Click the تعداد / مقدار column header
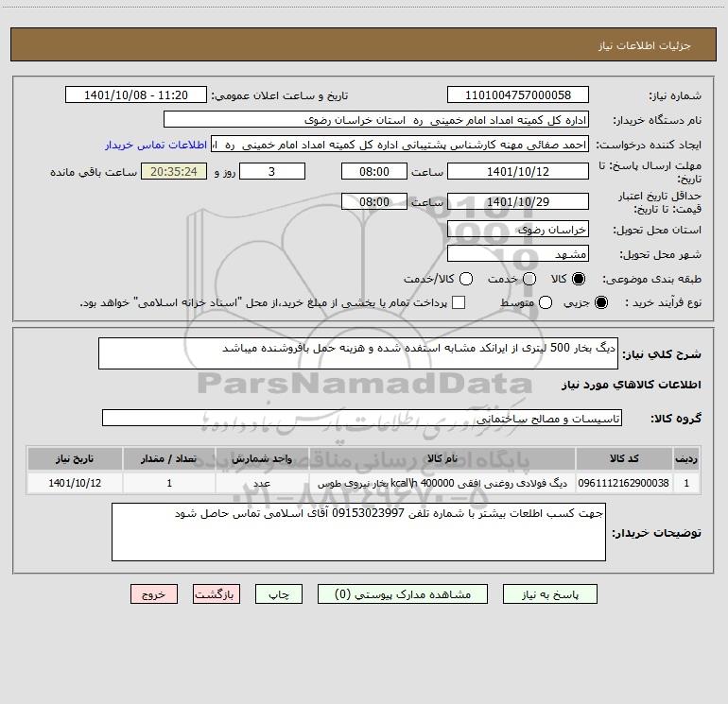Screen dimensions: 728x704 169,459
